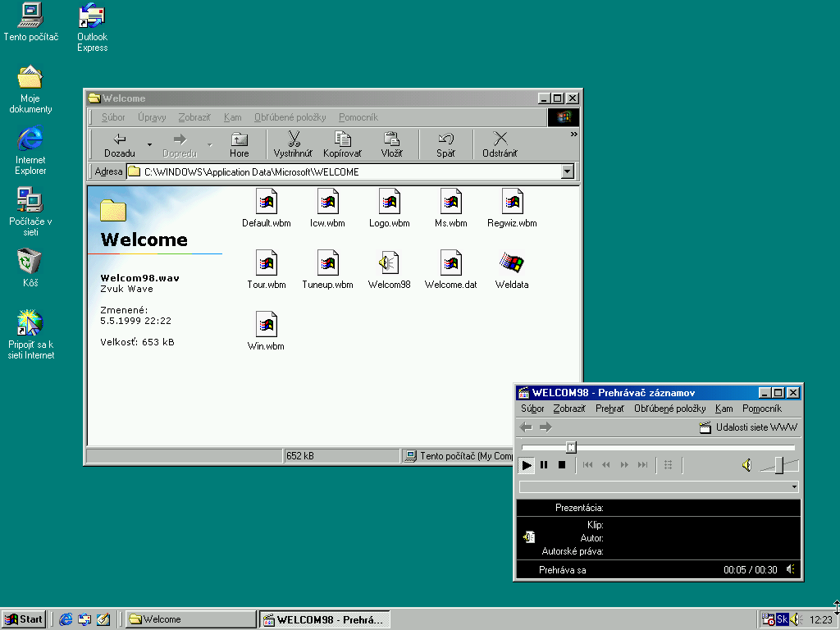Click the playback seek bar thumb
Screen dimensions: 840x630
pos(571,447)
